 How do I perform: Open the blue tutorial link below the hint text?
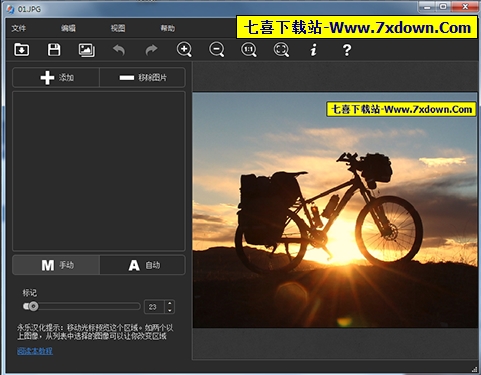[35, 351]
